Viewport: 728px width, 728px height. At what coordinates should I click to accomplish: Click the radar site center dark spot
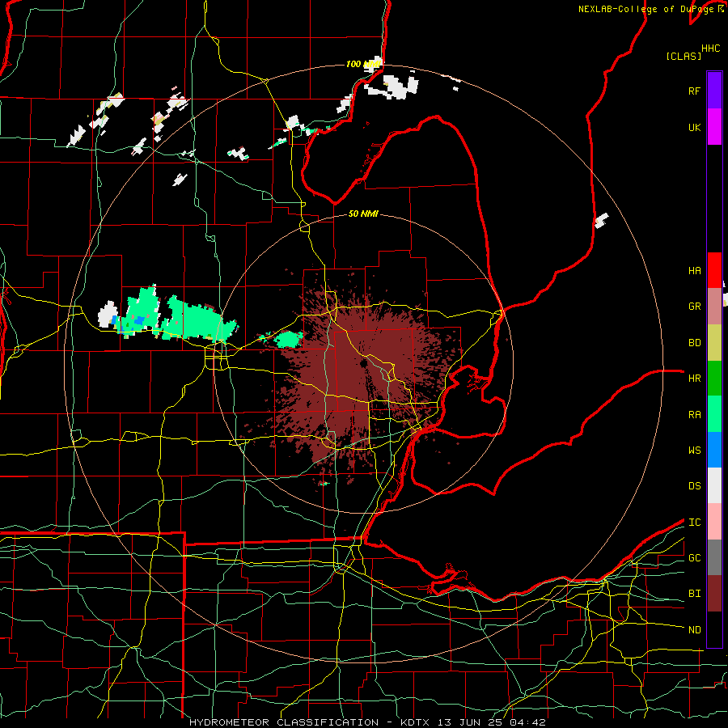363,362
